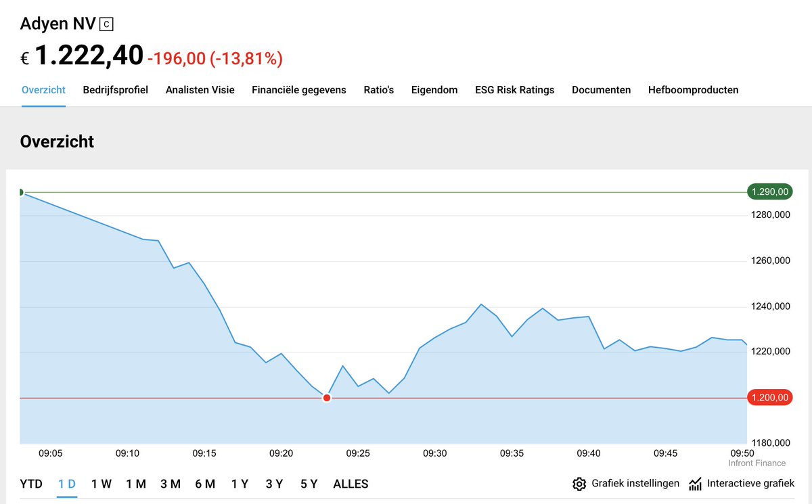The height and width of the screenshot is (504, 812).
Task: Click the gear icon for Grafiek instellingen
Action: pyautogui.click(x=579, y=484)
